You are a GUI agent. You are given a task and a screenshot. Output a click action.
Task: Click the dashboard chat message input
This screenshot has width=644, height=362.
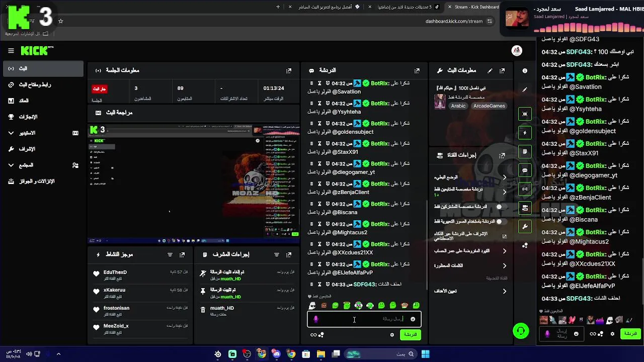364,319
